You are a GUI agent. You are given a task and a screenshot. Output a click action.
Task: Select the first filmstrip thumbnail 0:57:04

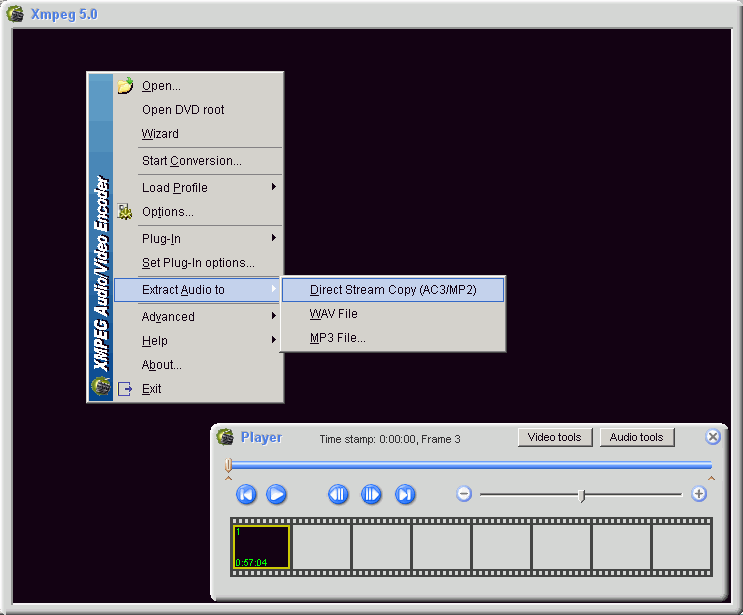(262, 547)
